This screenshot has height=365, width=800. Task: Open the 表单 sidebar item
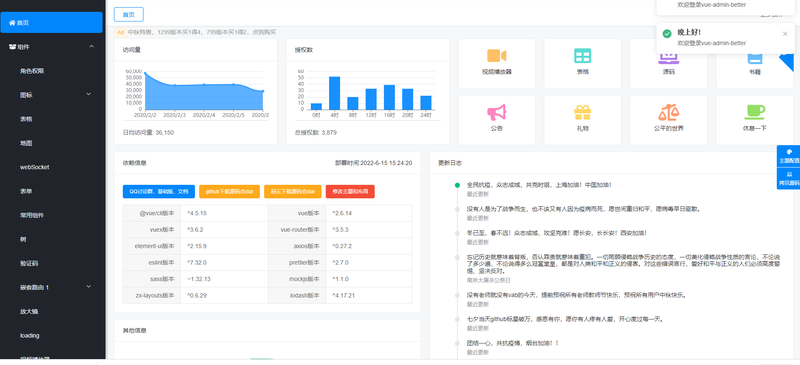click(53, 191)
